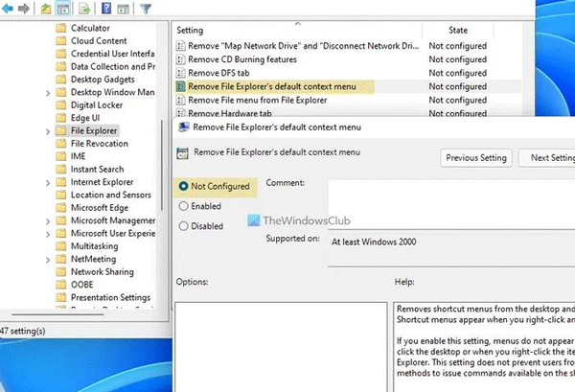Screen dimensions: 575x392
Task: Click the Digital Locker folder icon
Action: coord(61,104)
